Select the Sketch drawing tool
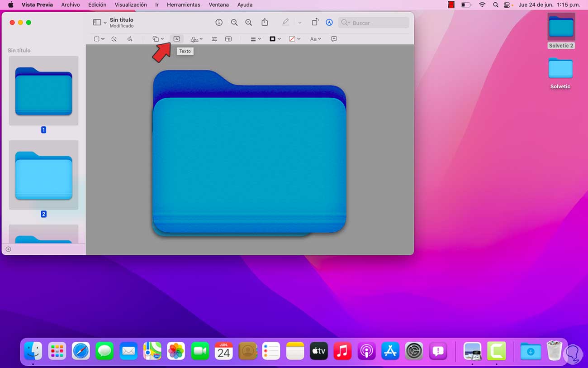 (129, 39)
